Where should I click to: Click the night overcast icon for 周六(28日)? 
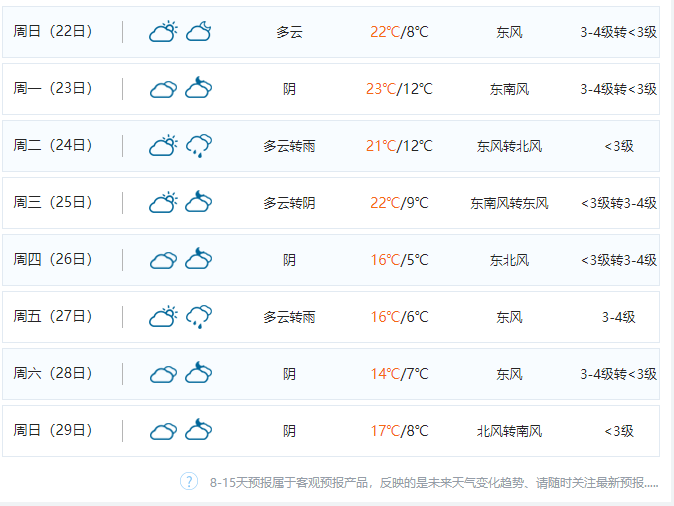tap(199, 373)
